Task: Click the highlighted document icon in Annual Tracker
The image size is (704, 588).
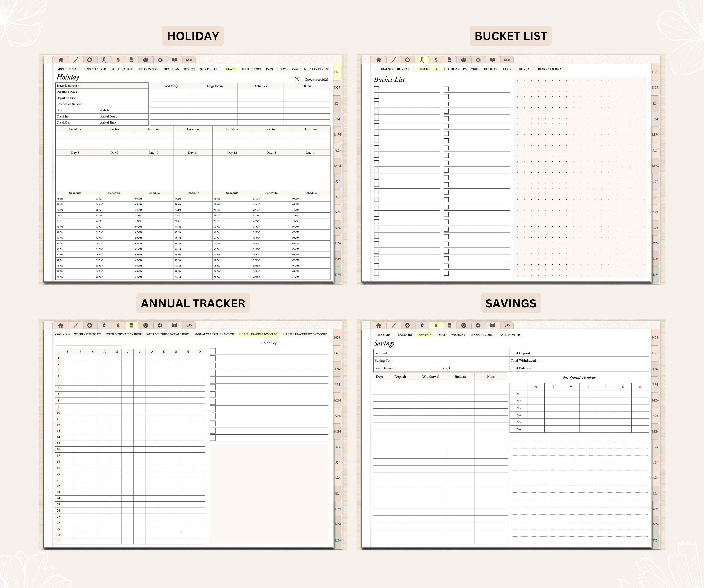Action: pos(132,325)
